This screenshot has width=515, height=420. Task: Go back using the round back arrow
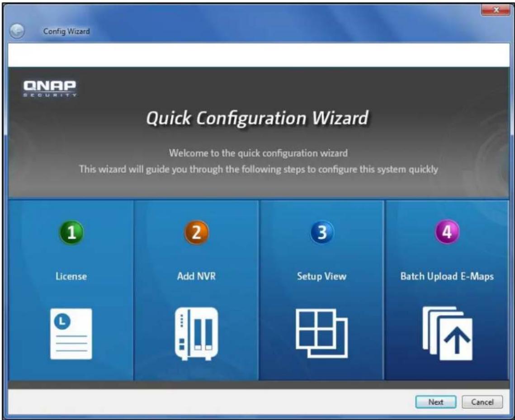(x=17, y=31)
